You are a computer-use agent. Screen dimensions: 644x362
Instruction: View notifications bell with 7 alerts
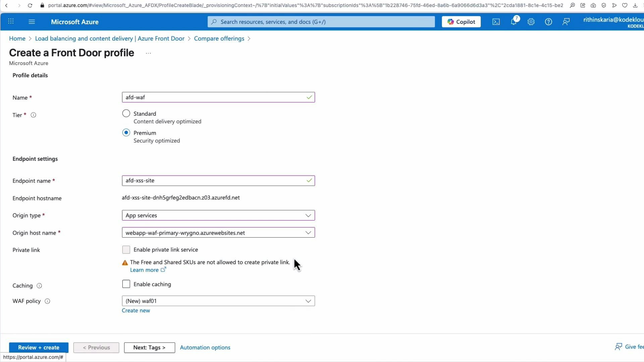514,21
